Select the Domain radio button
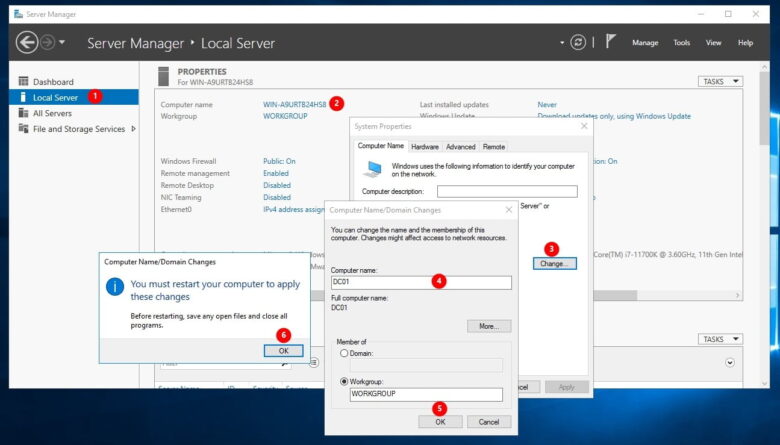Screen dimensions: 780x445 (x=344, y=353)
